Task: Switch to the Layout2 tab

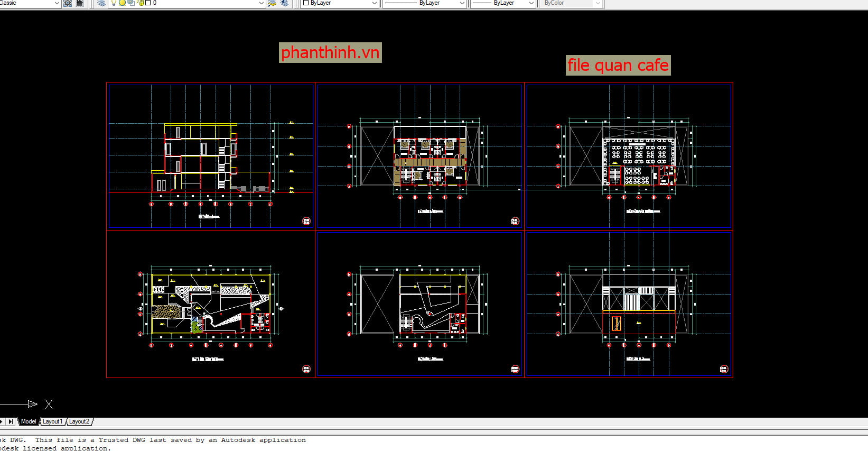Action: 79,421
